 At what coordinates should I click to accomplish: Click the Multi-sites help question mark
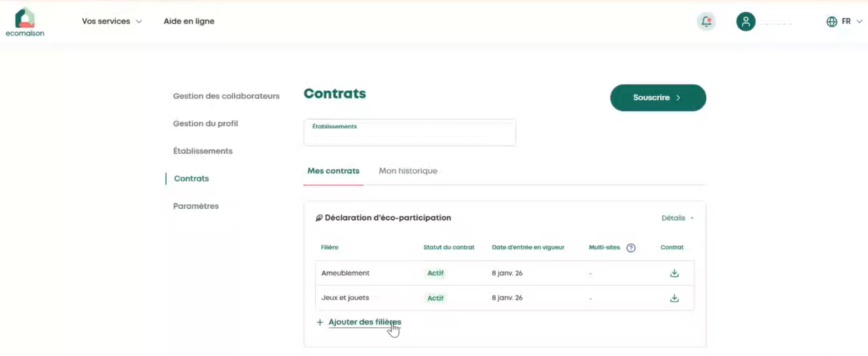pos(630,247)
